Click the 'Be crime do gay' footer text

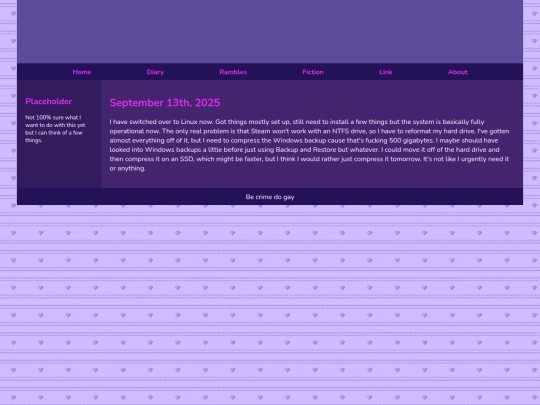270,197
